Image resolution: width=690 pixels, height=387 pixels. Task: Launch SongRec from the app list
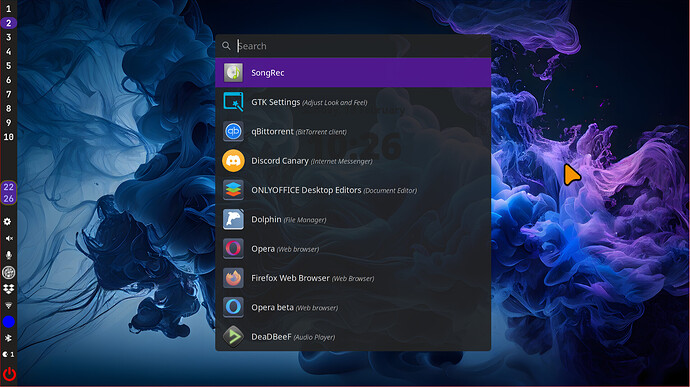(x=353, y=73)
